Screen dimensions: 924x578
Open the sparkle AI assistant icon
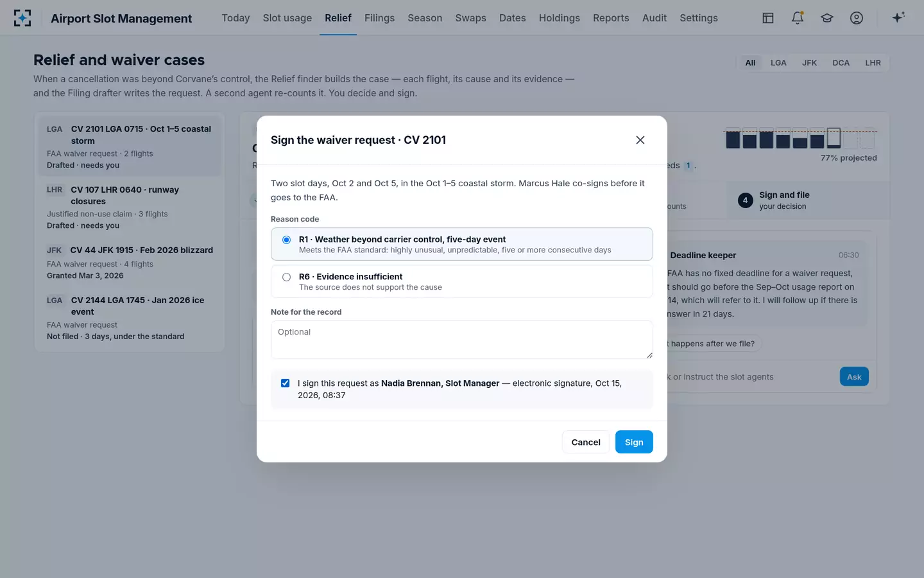point(898,17)
